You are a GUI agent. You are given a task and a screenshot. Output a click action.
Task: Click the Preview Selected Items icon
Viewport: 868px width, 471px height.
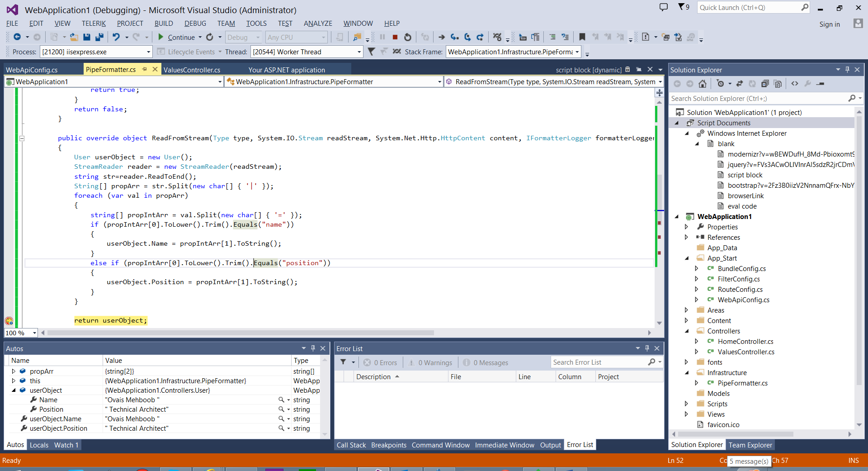click(821, 84)
